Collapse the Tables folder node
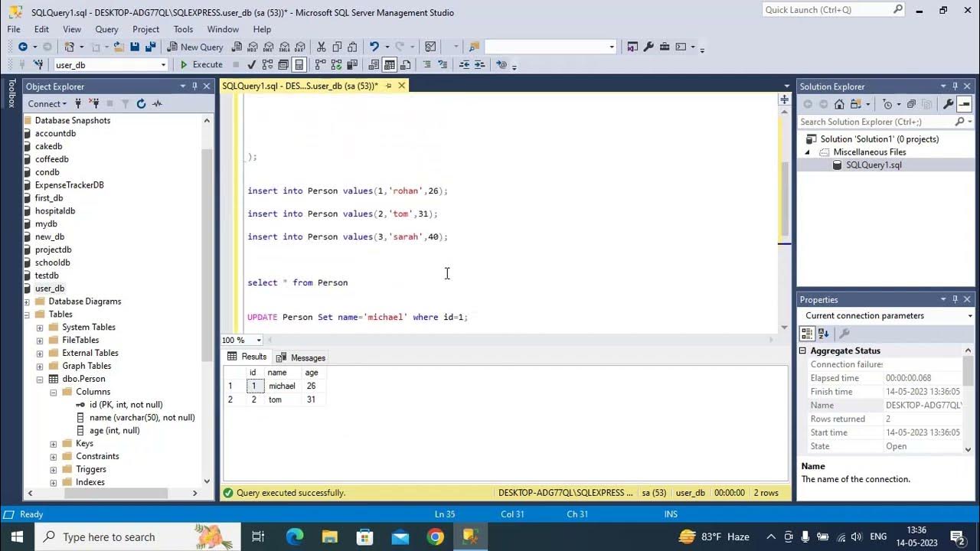The width and height of the screenshot is (980, 551). pyautogui.click(x=27, y=314)
